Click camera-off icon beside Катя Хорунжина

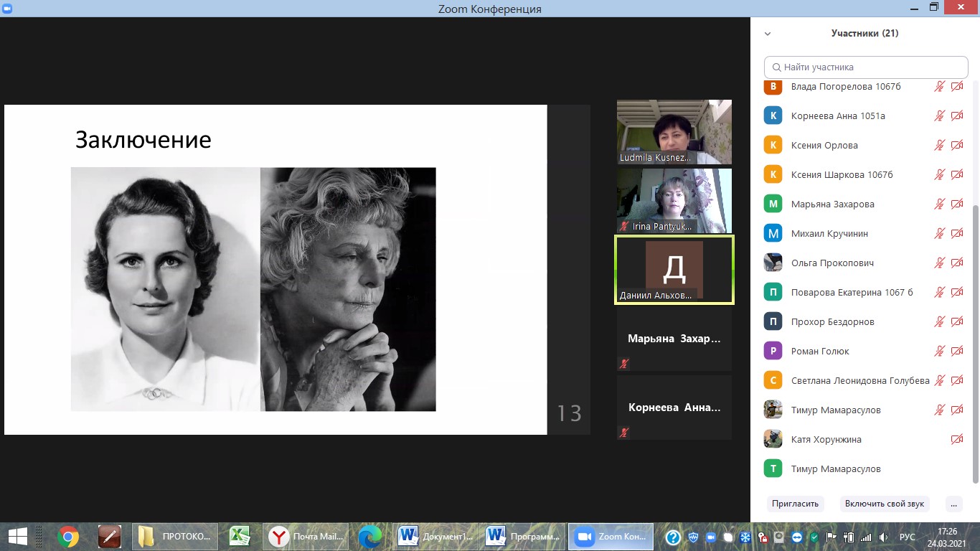[x=957, y=440]
